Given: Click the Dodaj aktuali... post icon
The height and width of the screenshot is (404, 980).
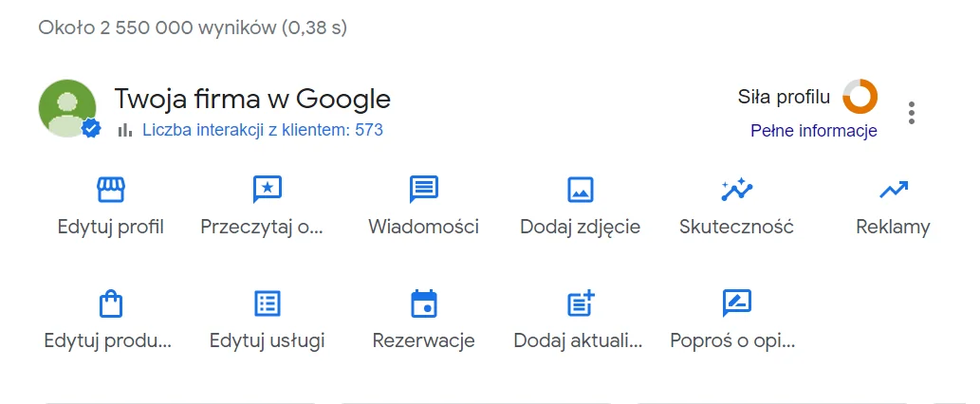Looking at the screenshot, I should pyautogui.click(x=581, y=303).
